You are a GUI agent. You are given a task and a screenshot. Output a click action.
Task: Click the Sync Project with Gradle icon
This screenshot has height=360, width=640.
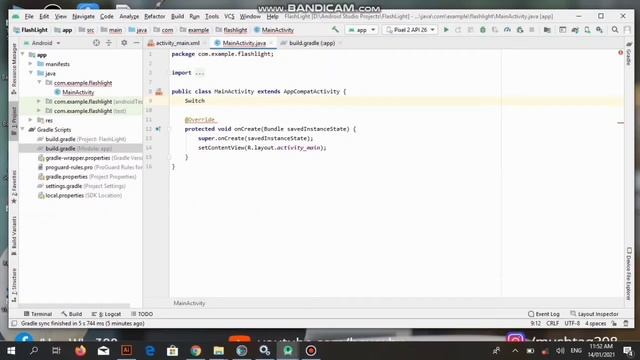575,30
